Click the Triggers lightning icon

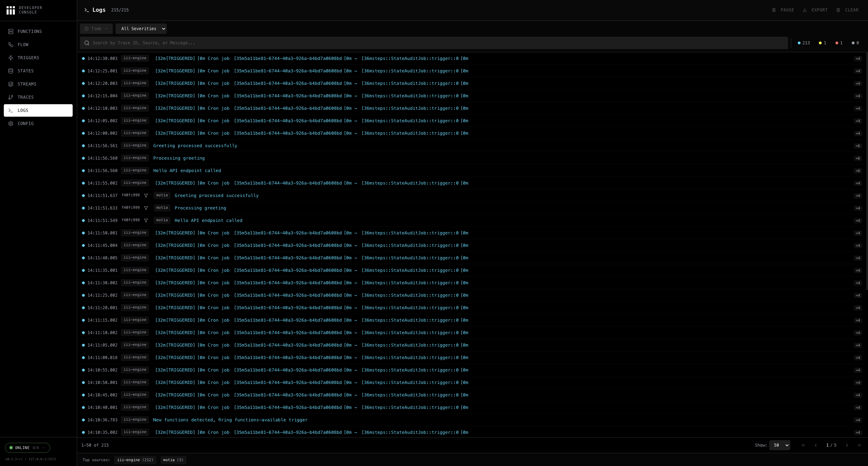click(x=11, y=58)
